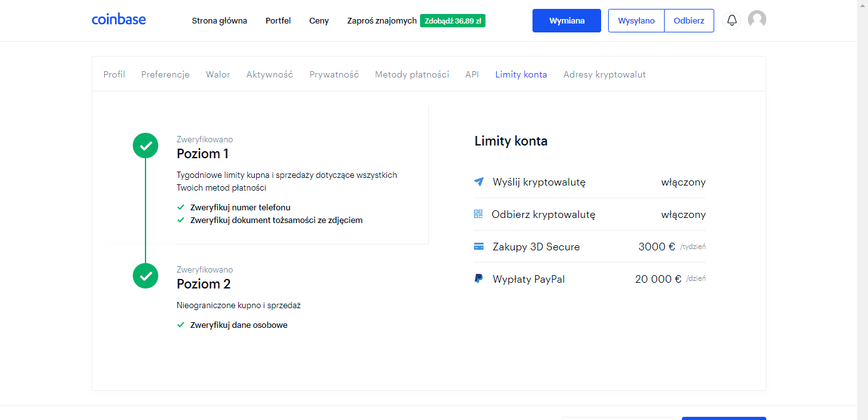Click the green checkmark circle for Poziom 1

(146, 146)
